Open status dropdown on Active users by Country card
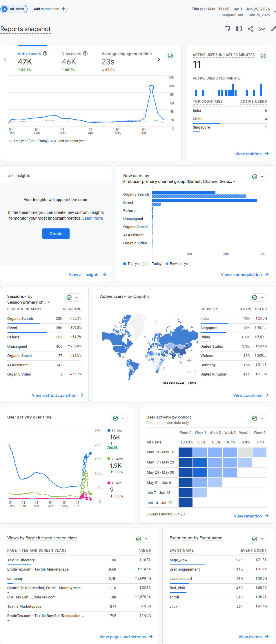This screenshot has height=644, width=276. 258,297
